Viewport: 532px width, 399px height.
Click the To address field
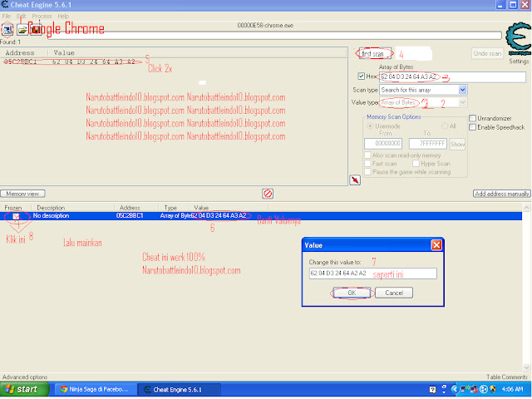click(x=427, y=144)
